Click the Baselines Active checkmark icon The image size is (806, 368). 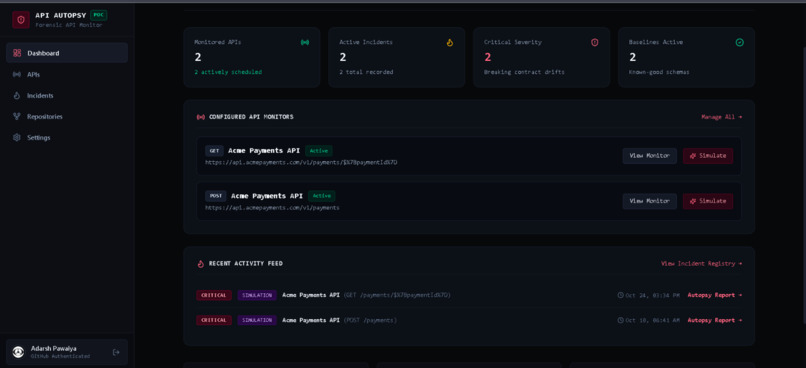point(740,43)
